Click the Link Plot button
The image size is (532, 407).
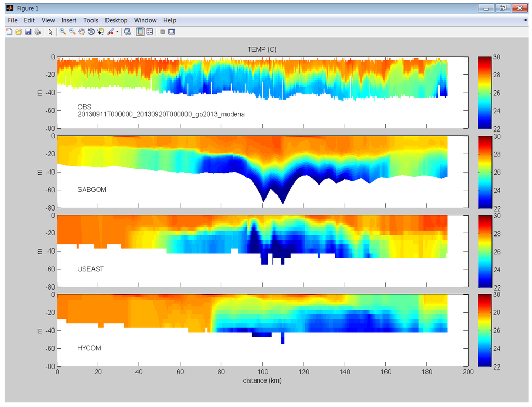pyautogui.click(x=127, y=32)
